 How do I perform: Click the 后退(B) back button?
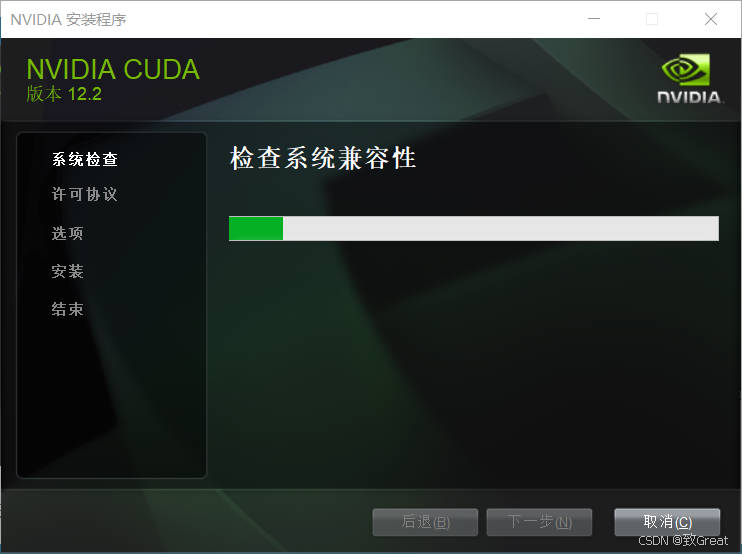tap(425, 522)
